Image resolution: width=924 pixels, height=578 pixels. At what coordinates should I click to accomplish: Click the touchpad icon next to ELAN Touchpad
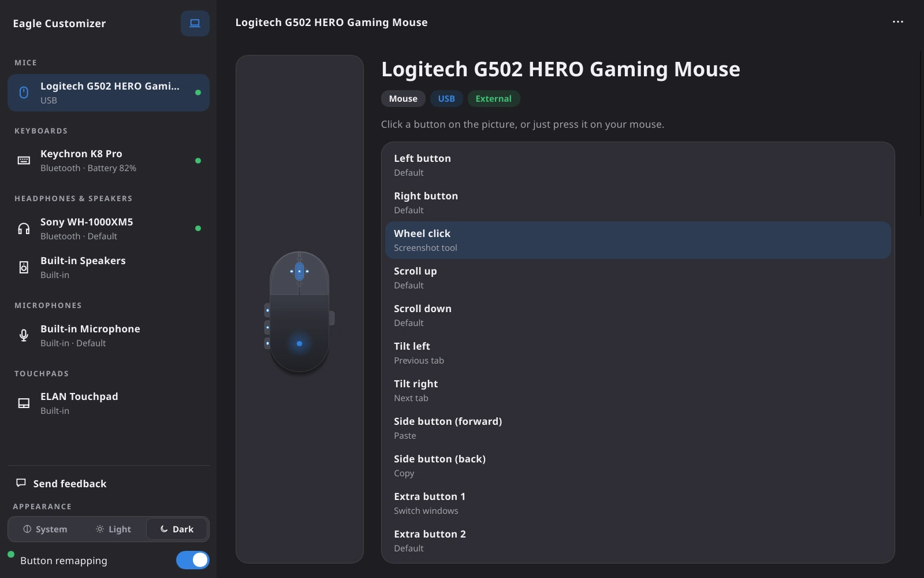click(24, 403)
